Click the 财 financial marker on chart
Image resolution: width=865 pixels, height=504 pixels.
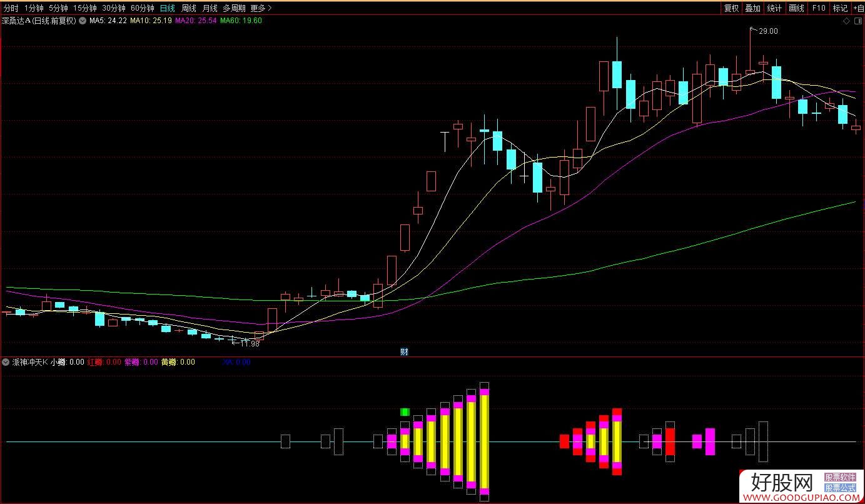[404, 352]
